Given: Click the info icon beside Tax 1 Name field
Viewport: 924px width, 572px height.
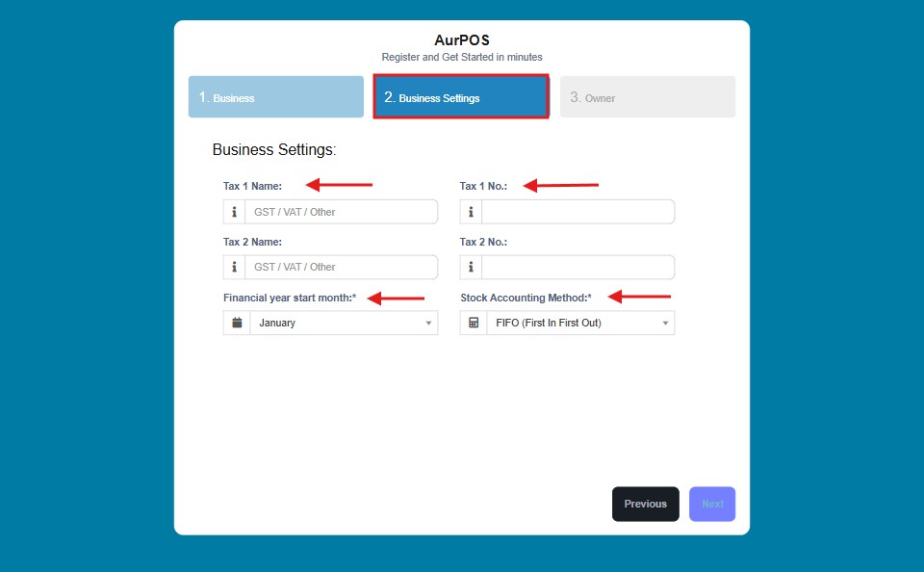Looking at the screenshot, I should 234,212.
